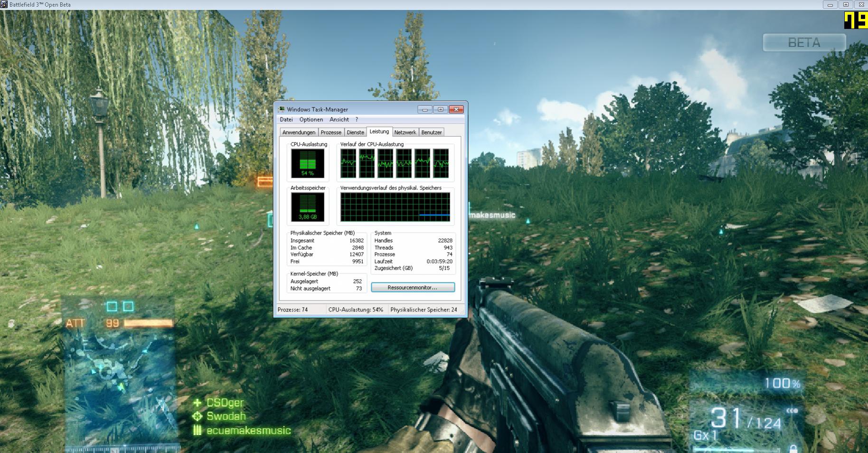Screen dimensions: 868x453
Task: Click the Nicht ausgelagert value 73
Action: coord(359,288)
